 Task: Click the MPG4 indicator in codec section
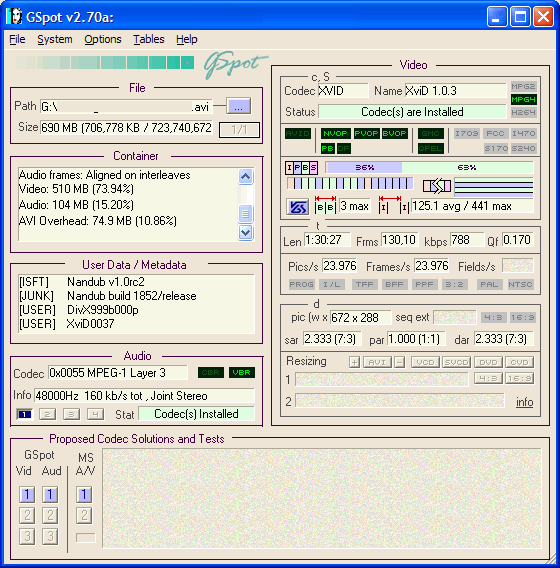click(523, 99)
